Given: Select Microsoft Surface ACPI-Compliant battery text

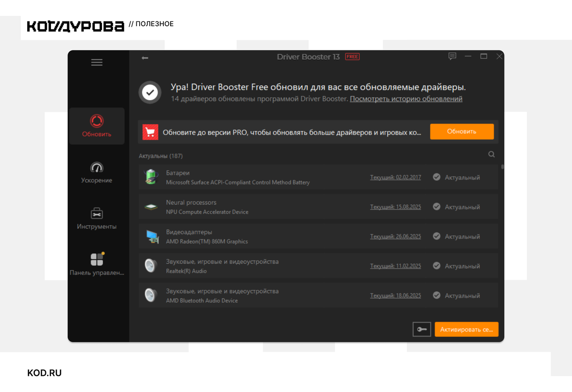Looking at the screenshot, I should [x=238, y=182].
